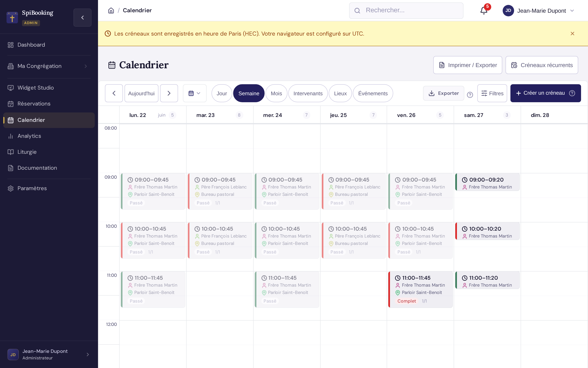Go home via the breadcrumb house icon

(x=111, y=10)
